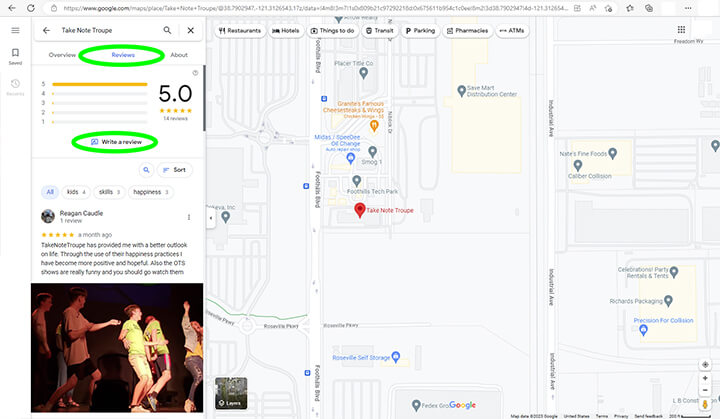720x419 pixels.
Task: Select the Save Mart Distribution Center pin
Action: click(461, 91)
